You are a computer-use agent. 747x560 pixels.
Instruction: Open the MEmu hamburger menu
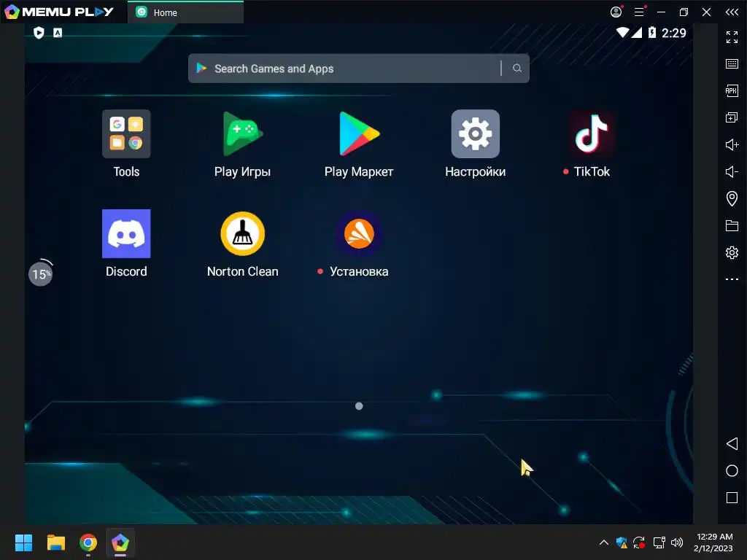pos(639,12)
